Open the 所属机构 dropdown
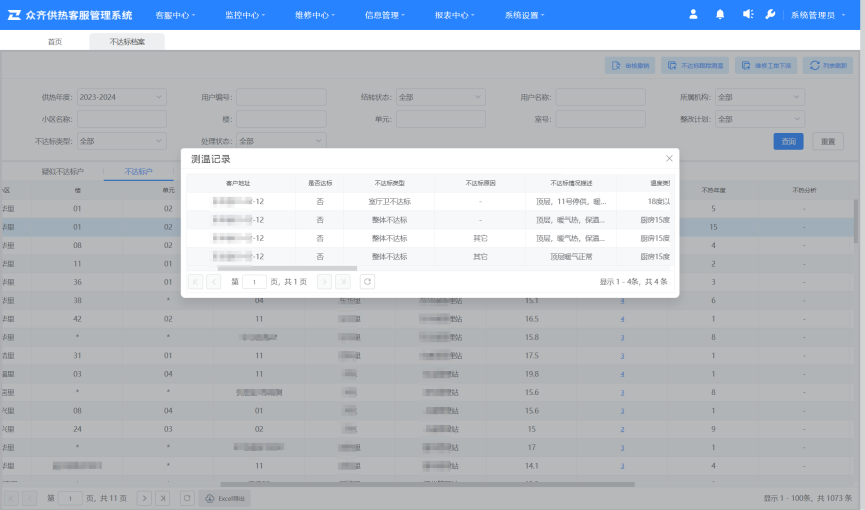 point(760,97)
